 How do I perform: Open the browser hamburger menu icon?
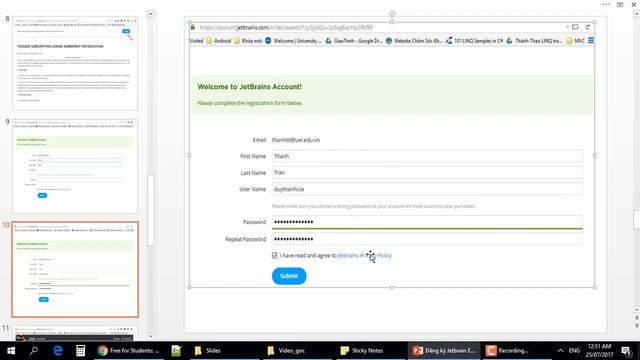tap(591, 41)
